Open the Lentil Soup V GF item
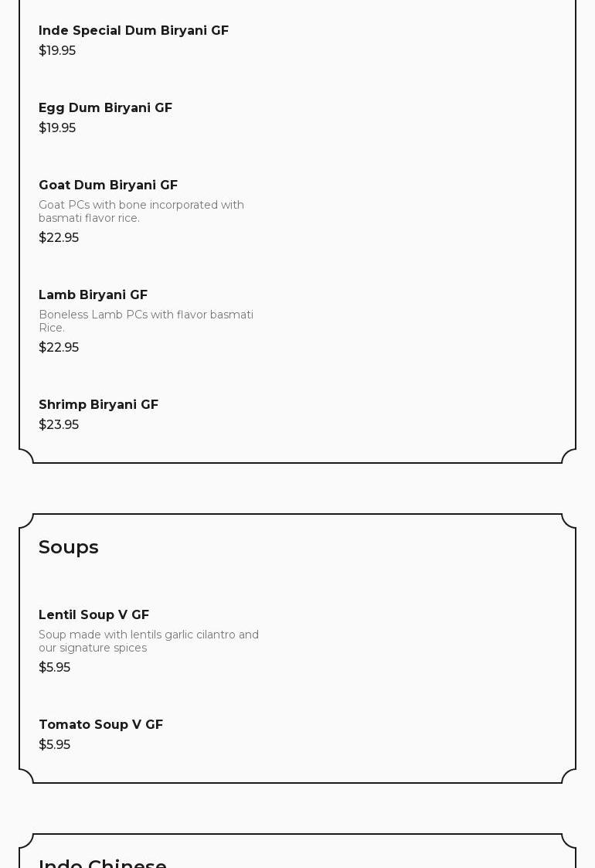595x868 pixels. pos(93,615)
